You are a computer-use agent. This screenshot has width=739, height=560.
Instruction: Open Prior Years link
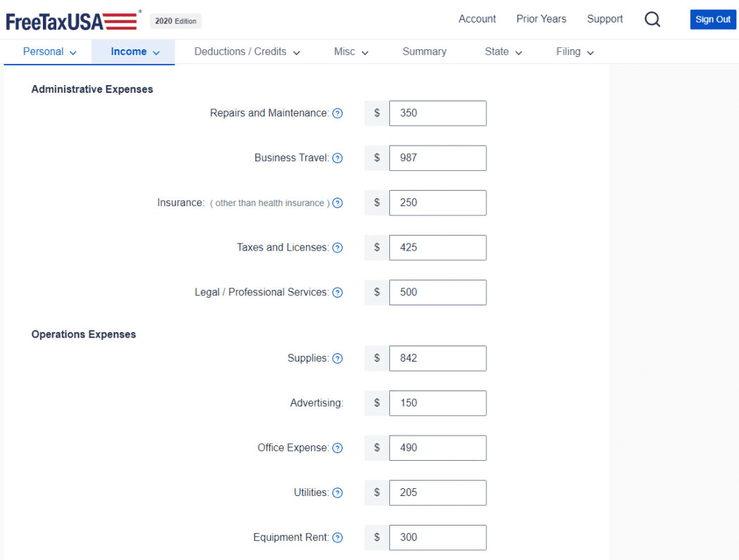click(541, 19)
